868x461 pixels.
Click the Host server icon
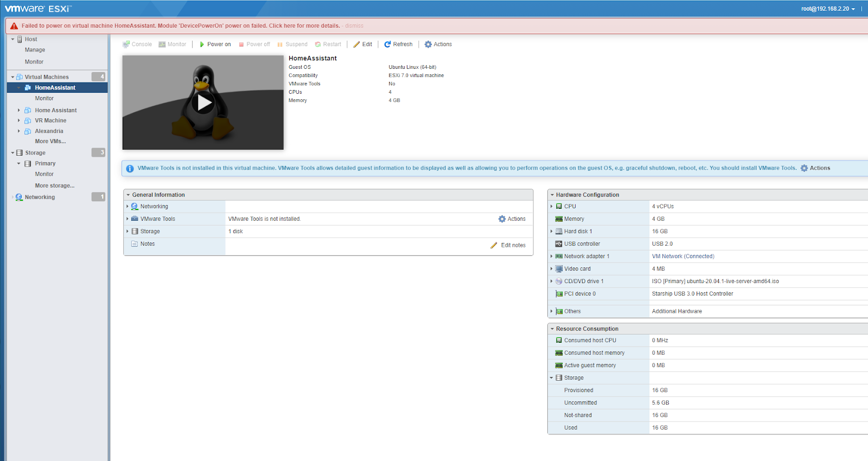pyautogui.click(x=20, y=39)
